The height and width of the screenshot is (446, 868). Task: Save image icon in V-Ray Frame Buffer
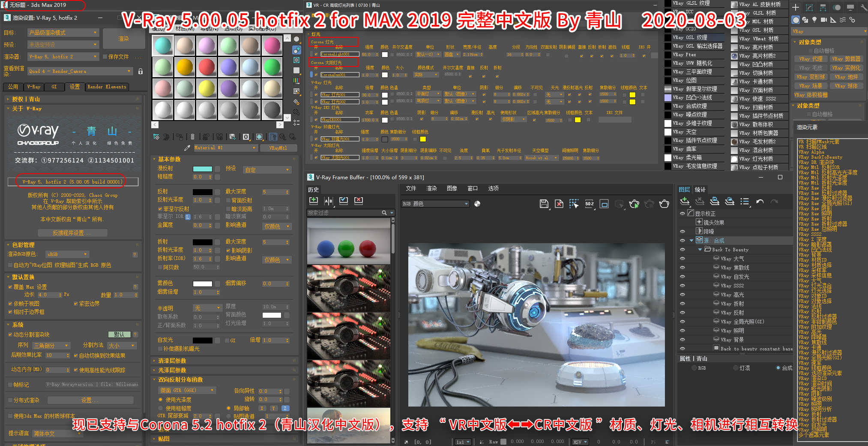tap(544, 204)
